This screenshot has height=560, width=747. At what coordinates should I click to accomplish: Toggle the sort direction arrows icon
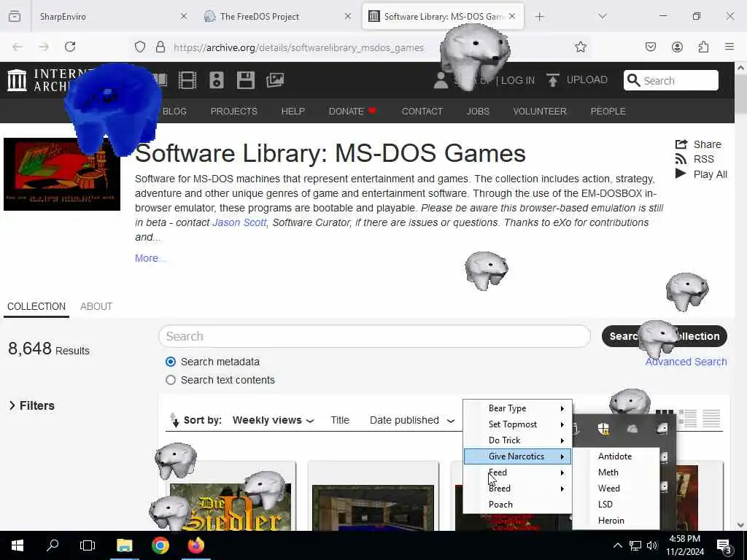(174, 419)
